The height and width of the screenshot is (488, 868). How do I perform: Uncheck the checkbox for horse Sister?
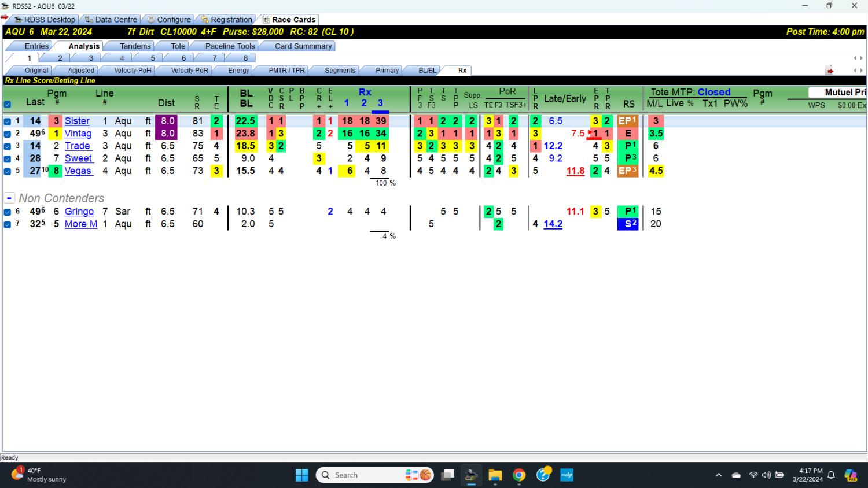(x=8, y=121)
